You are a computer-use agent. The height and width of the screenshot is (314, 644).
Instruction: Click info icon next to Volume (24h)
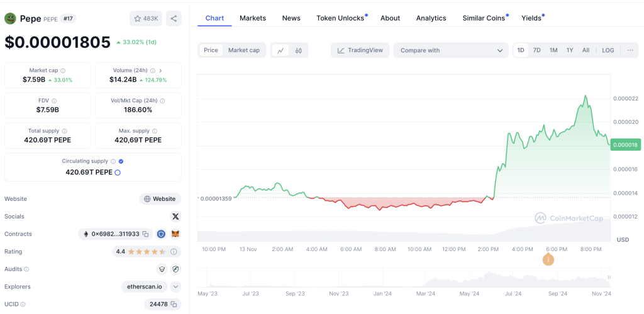[153, 70]
